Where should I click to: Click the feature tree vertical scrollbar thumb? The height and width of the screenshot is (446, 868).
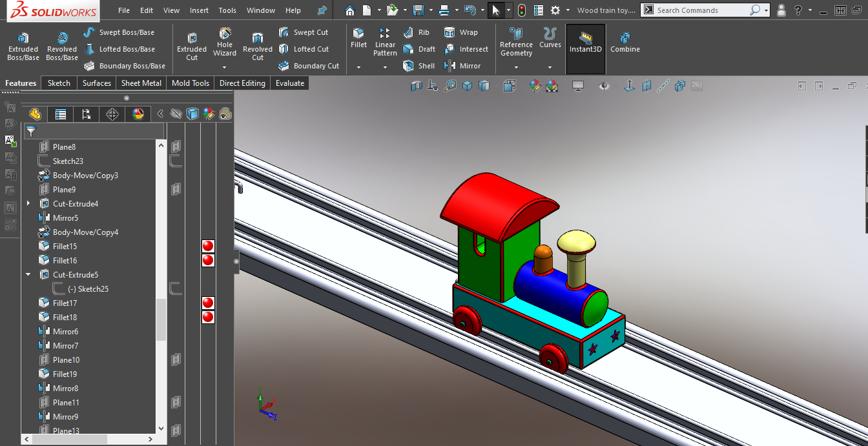[161, 319]
